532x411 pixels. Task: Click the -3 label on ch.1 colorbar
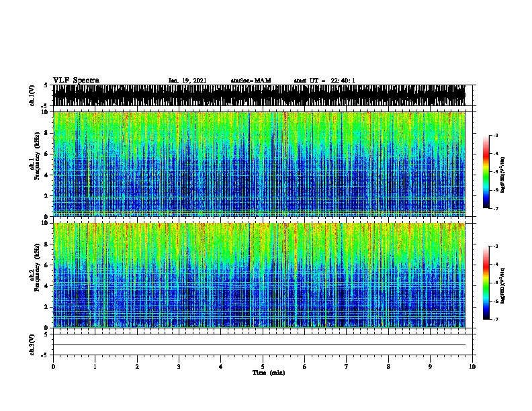point(495,135)
